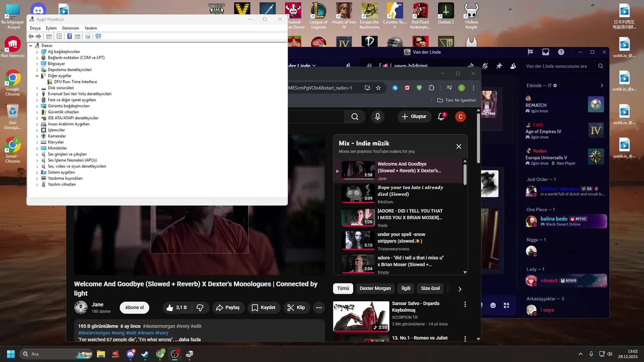The width and height of the screenshot is (644, 362).
Task: Close the Mix - Indie müzik playlist panel
Action: coord(458,146)
